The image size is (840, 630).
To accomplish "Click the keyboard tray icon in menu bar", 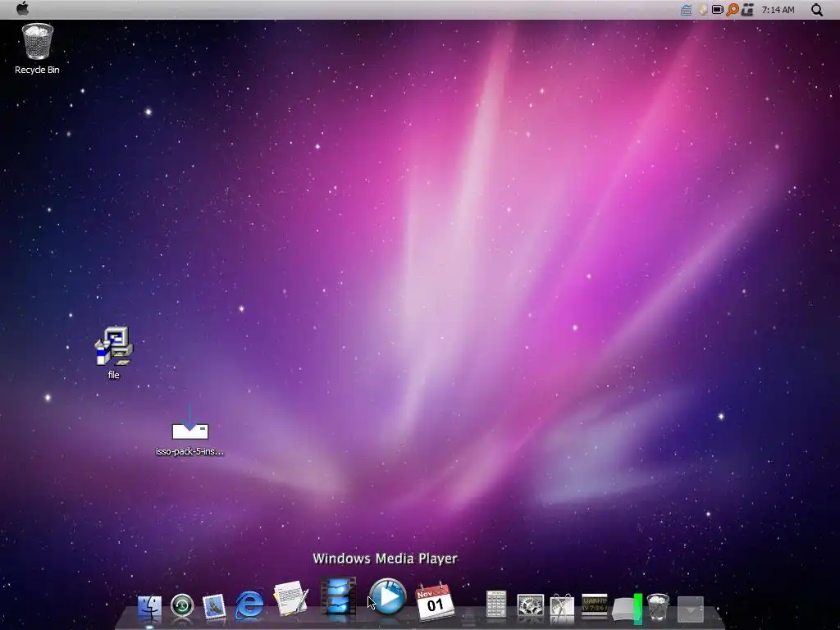I will (687, 10).
